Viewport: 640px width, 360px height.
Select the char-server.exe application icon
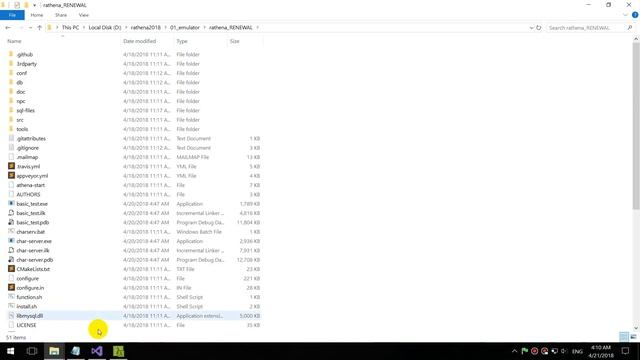click(x=11, y=241)
